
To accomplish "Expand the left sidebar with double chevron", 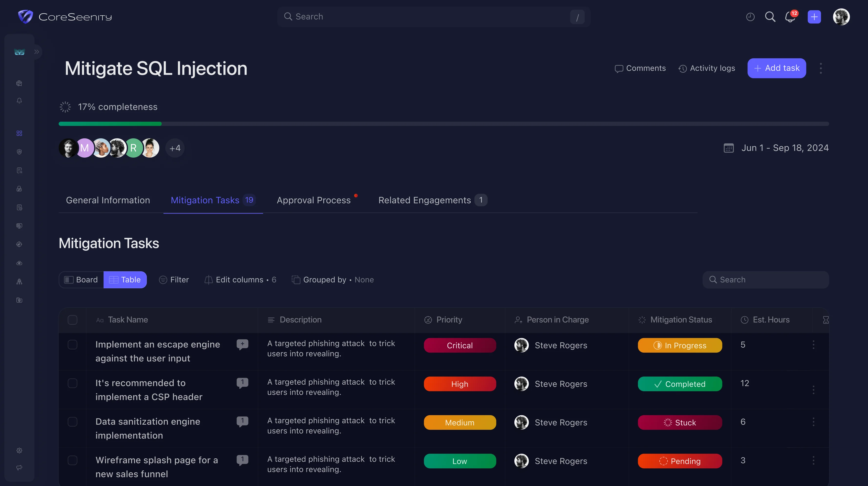I will pos(37,52).
